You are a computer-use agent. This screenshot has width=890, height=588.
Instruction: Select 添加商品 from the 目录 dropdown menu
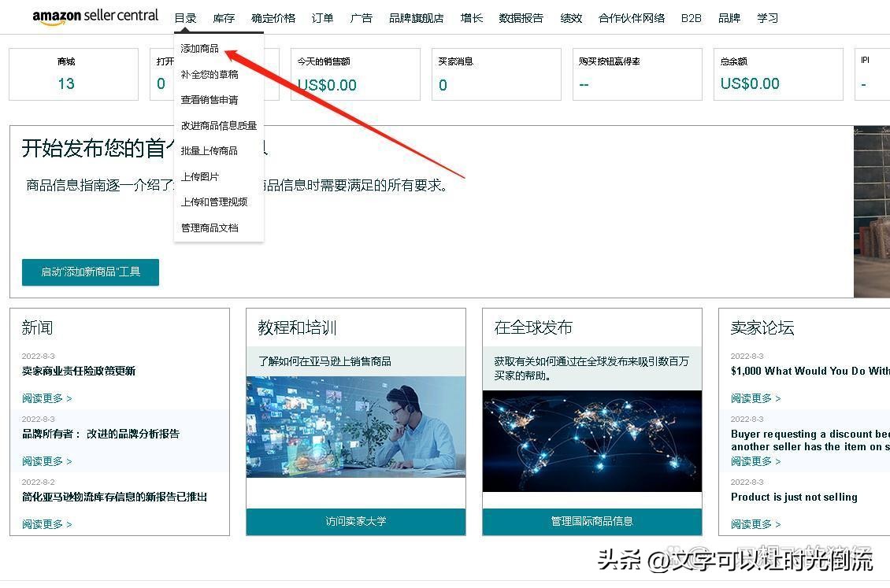(x=199, y=47)
